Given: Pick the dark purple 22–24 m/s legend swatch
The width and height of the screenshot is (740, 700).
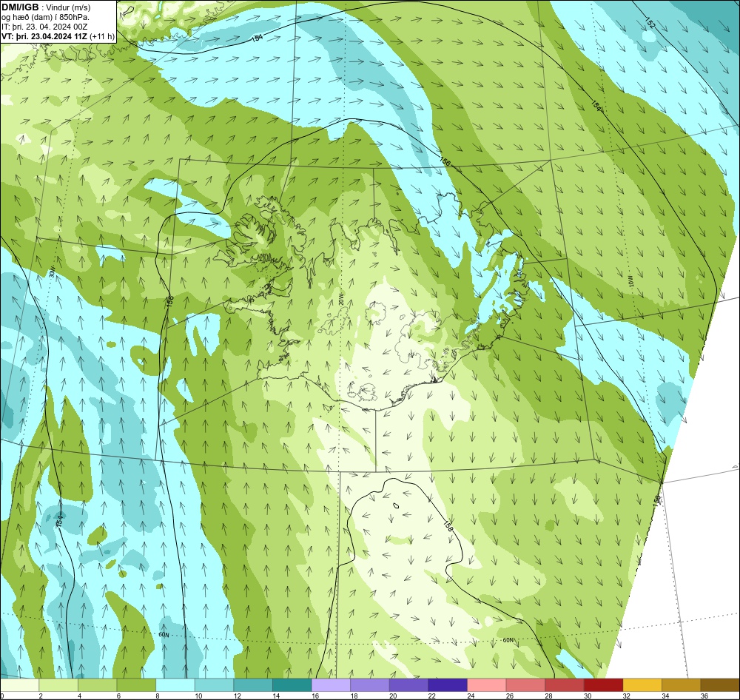Looking at the screenshot, I should [448, 685].
